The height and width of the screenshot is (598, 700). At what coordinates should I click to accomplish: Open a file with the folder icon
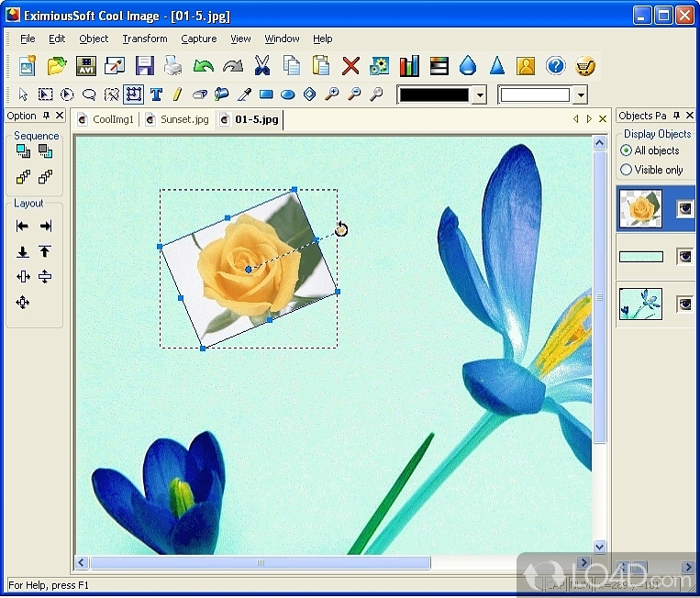tap(57, 66)
